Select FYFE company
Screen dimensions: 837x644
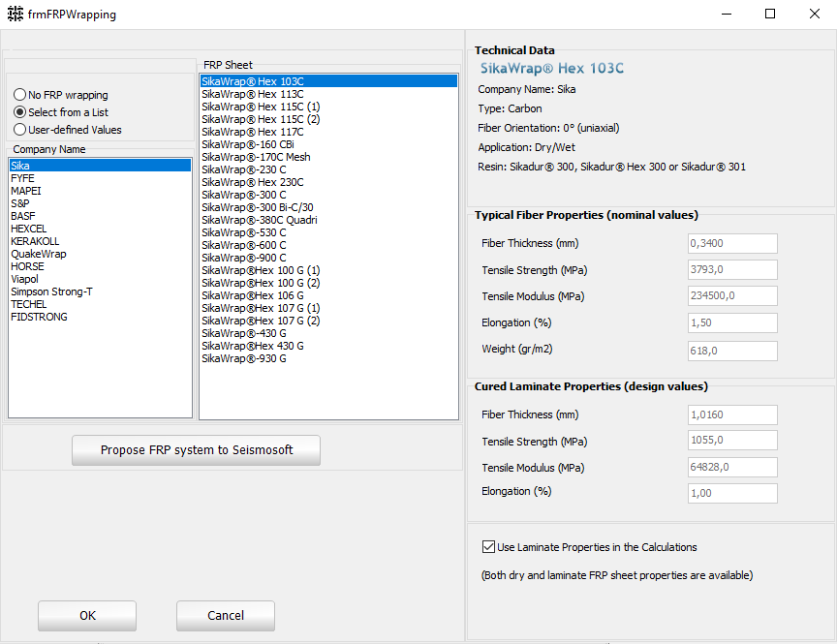100,178
